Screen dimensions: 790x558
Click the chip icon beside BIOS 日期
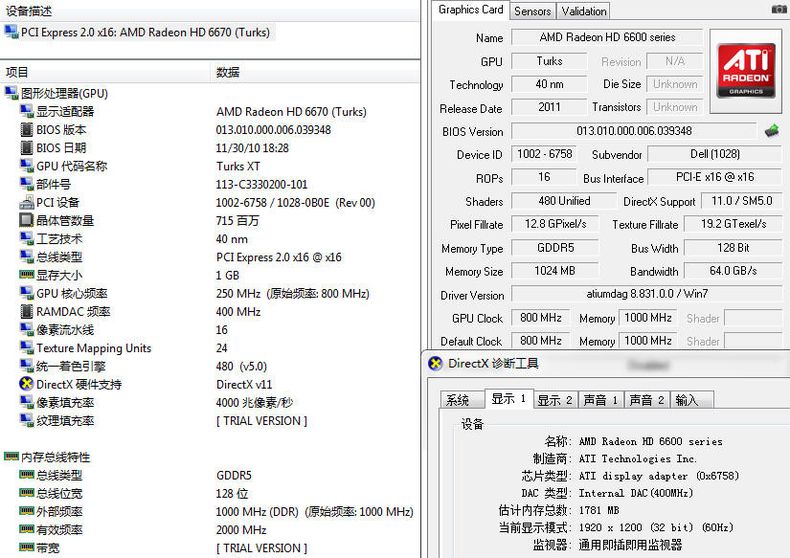[27, 148]
